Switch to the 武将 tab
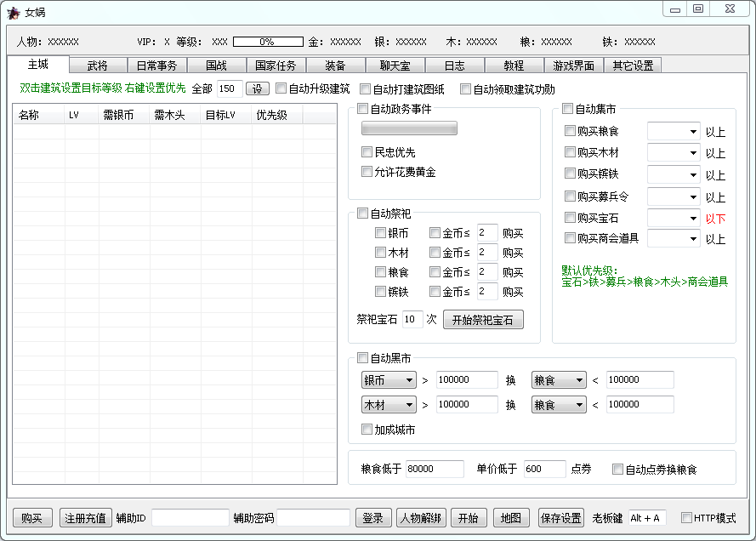Image resolution: width=756 pixels, height=541 pixels. click(x=98, y=65)
